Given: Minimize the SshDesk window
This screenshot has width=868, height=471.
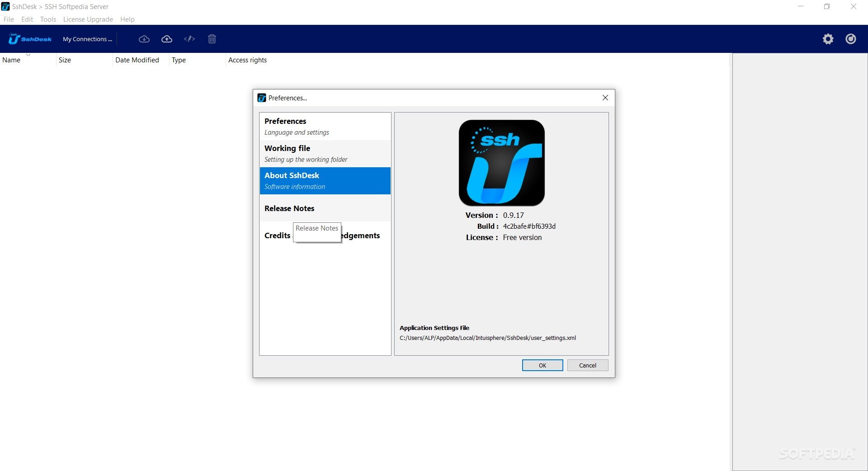Looking at the screenshot, I should coord(801,6).
